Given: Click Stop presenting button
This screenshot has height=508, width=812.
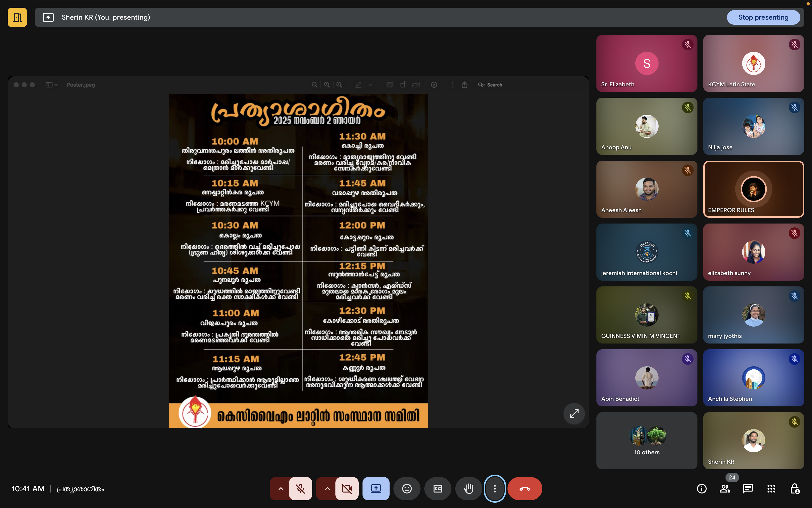Looking at the screenshot, I should (x=763, y=17).
